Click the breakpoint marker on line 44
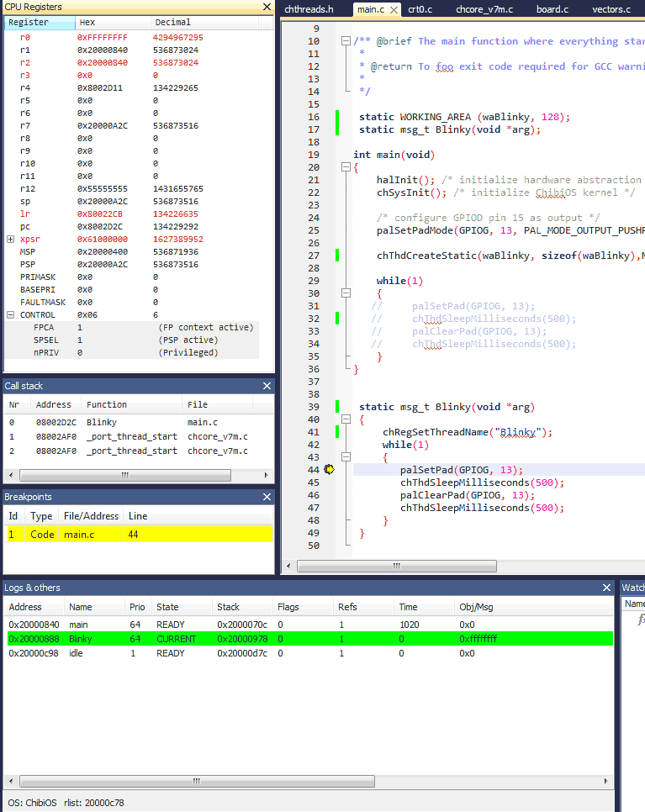This screenshot has width=645, height=812. (x=329, y=470)
